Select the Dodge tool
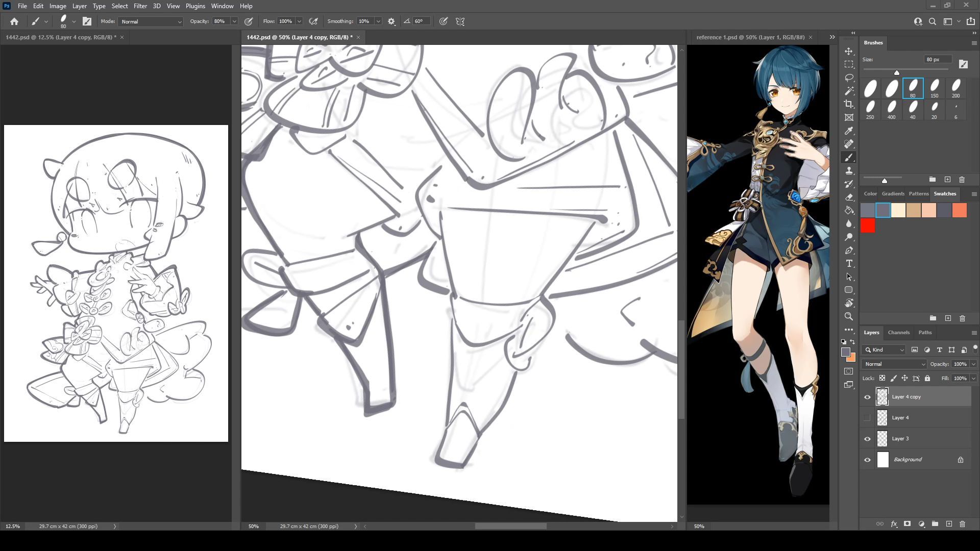 point(849,237)
